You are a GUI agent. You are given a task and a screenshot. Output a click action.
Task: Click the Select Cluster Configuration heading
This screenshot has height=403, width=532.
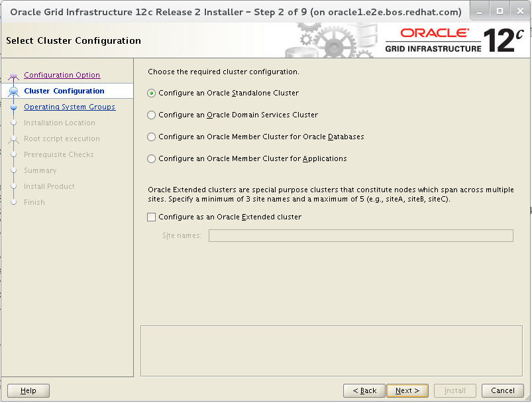(74, 40)
